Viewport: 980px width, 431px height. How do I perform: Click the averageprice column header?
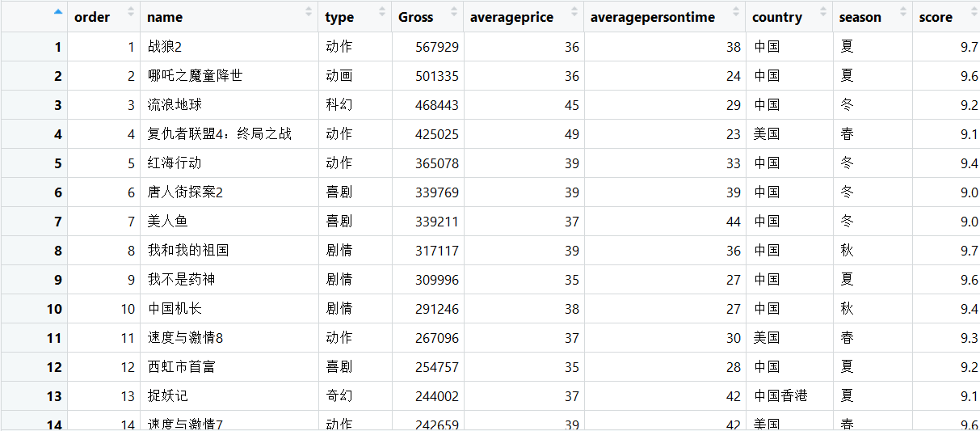tap(524, 17)
